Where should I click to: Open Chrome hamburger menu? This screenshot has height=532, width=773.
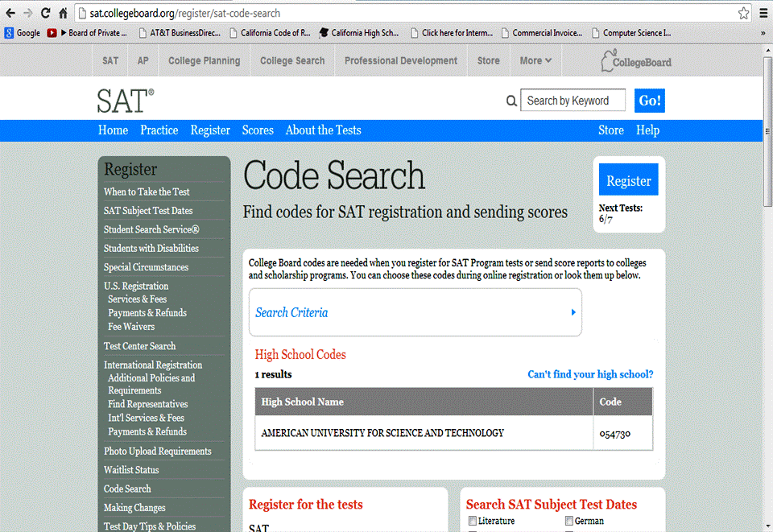pyautogui.click(x=763, y=14)
